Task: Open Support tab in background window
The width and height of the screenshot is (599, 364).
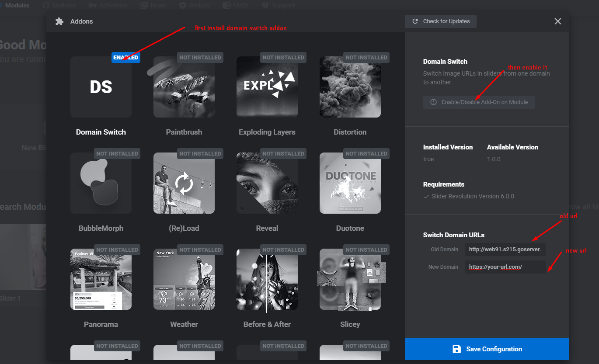Action: [x=278, y=5]
